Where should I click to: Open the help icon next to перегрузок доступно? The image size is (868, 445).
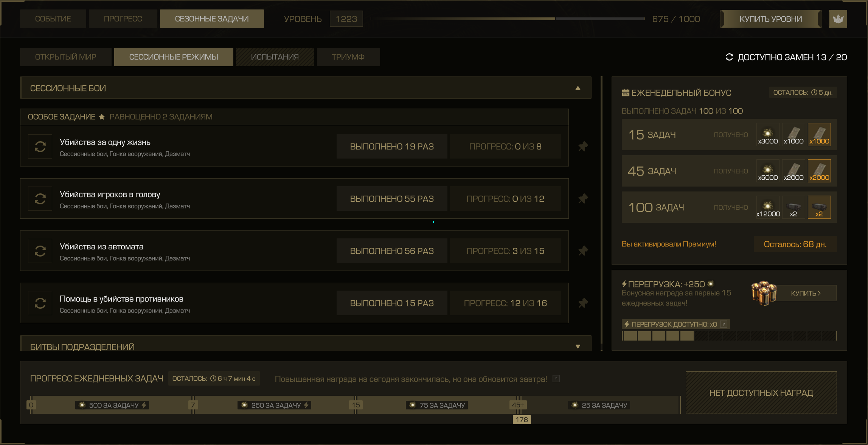click(x=724, y=324)
